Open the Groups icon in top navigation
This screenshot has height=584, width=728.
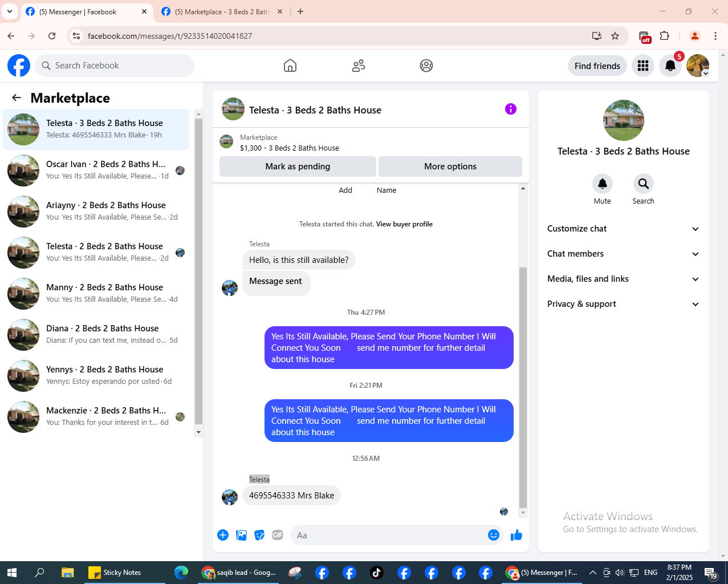tap(426, 66)
